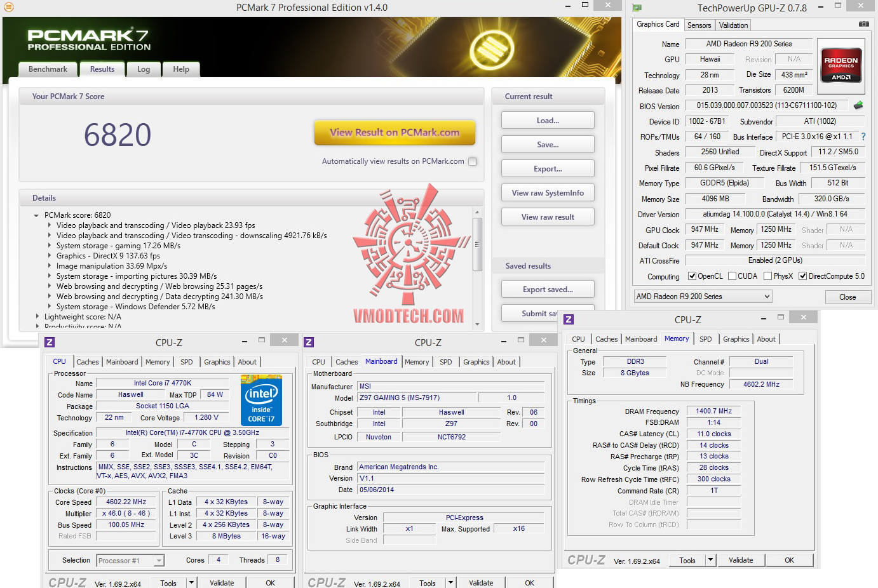Click the Z icon on the leftmost CPU-Z window
Image resolution: width=878 pixels, height=588 pixels.
pos(49,342)
